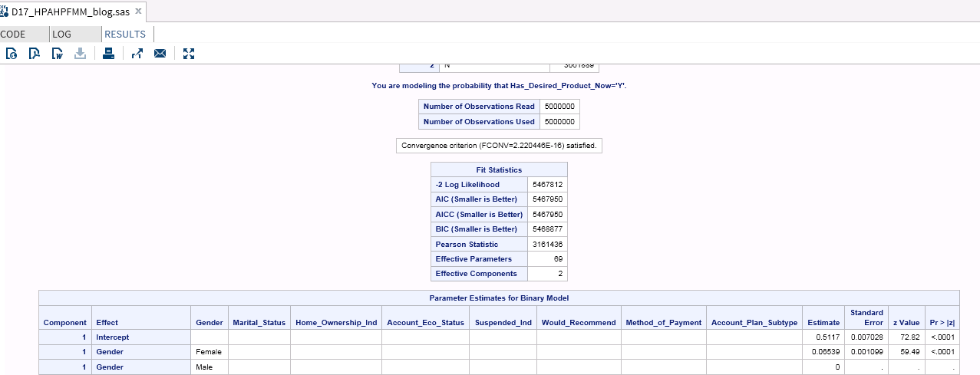Click the 'Estimate' column header
The image size is (980, 375).
823,322
